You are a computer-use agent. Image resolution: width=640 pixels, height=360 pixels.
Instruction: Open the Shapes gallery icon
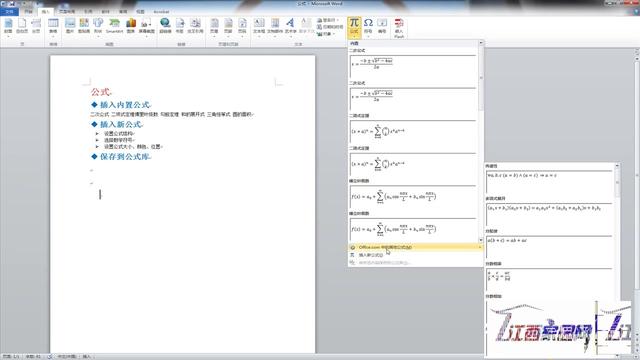tap(98, 26)
